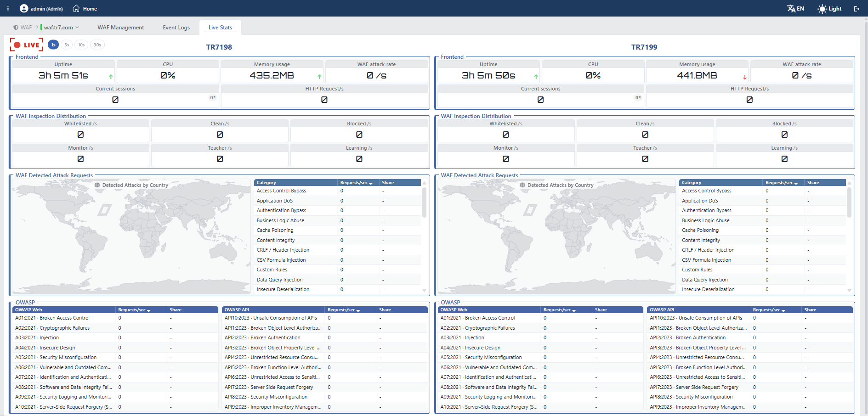Open the WAF Management tab
This screenshot has width=868, height=416.
(x=120, y=28)
